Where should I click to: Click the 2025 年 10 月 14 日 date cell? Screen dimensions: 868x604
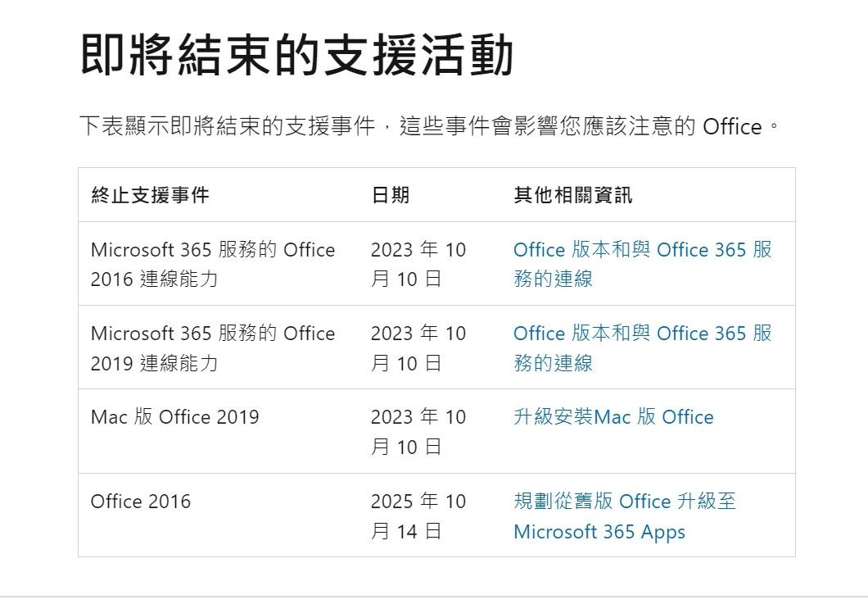[x=418, y=515]
